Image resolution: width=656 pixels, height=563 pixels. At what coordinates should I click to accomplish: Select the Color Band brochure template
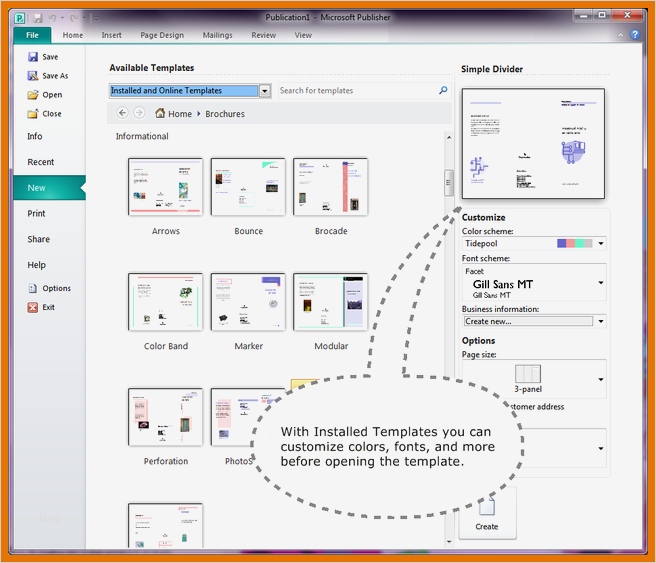pos(165,302)
